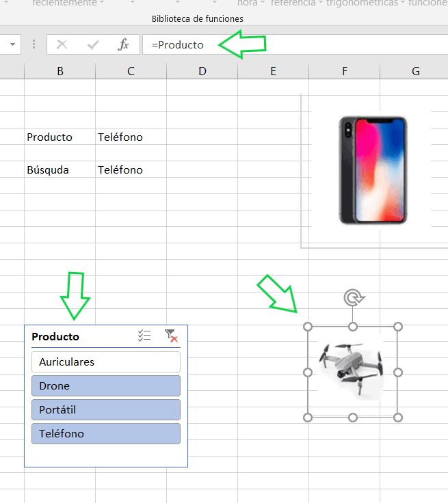Select column G header
Screen dimensions: 448x503
(414, 71)
